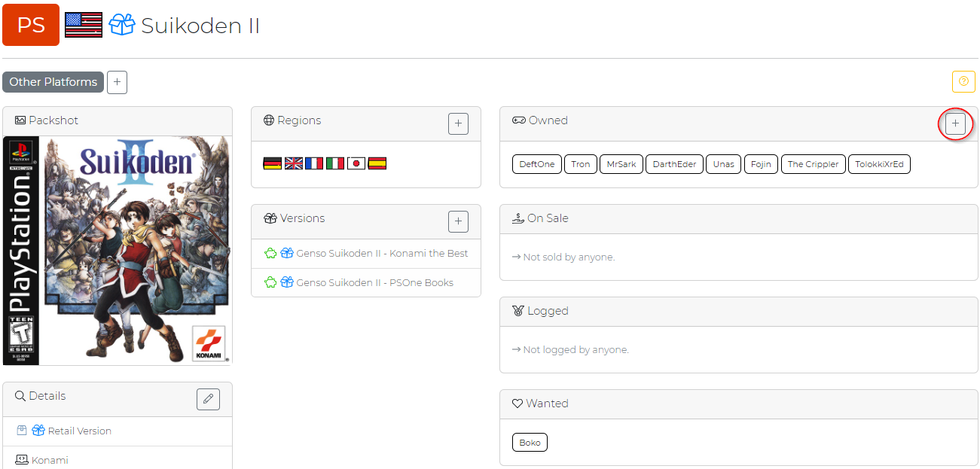The height and width of the screenshot is (469, 980).
Task: Open the Suikoden II packshot image
Action: coord(118,251)
